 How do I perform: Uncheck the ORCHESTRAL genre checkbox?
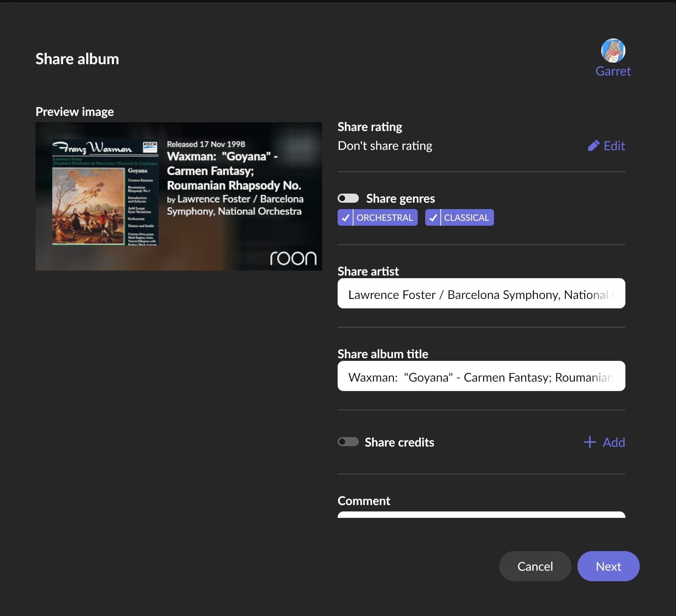tap(345, 217)
